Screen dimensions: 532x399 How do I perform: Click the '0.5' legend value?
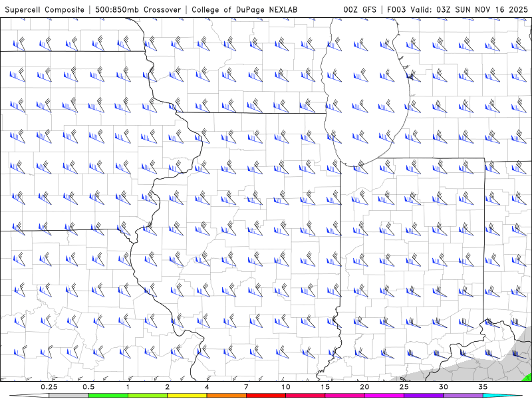(x=88, y=387)
